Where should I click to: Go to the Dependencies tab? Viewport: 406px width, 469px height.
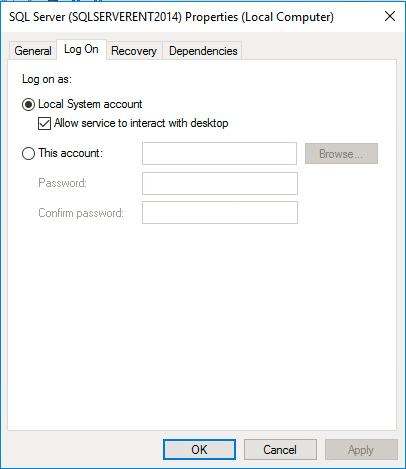(203, 51)
